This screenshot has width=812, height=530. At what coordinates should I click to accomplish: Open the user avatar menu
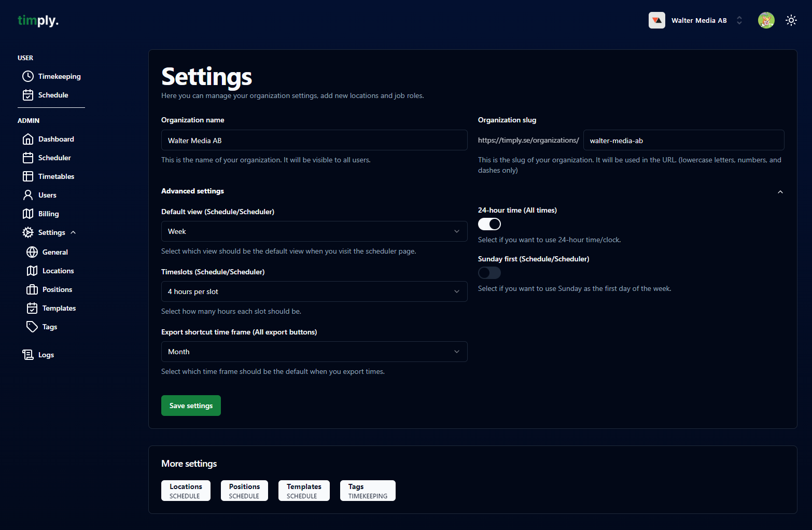tap(766, 20)
